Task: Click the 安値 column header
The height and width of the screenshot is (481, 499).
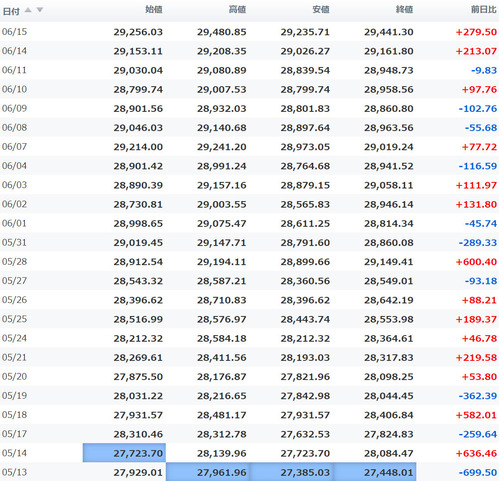Action: pos(321,9)
